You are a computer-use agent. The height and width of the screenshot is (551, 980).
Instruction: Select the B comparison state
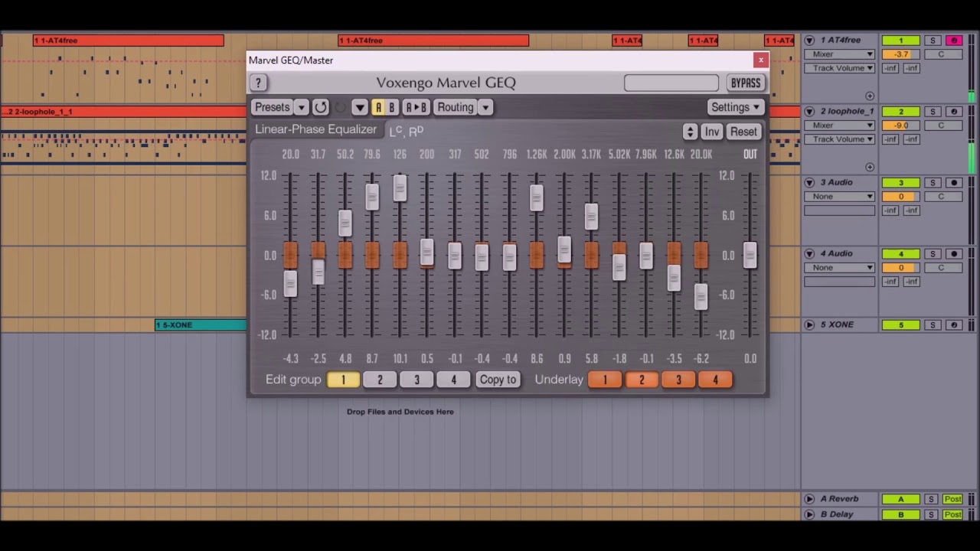coord(391,107)
